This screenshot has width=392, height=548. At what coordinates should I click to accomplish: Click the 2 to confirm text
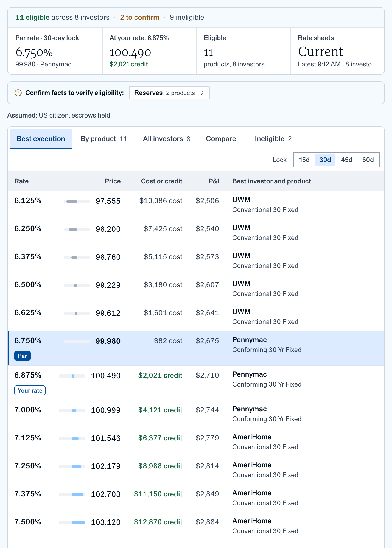(139, 18)
